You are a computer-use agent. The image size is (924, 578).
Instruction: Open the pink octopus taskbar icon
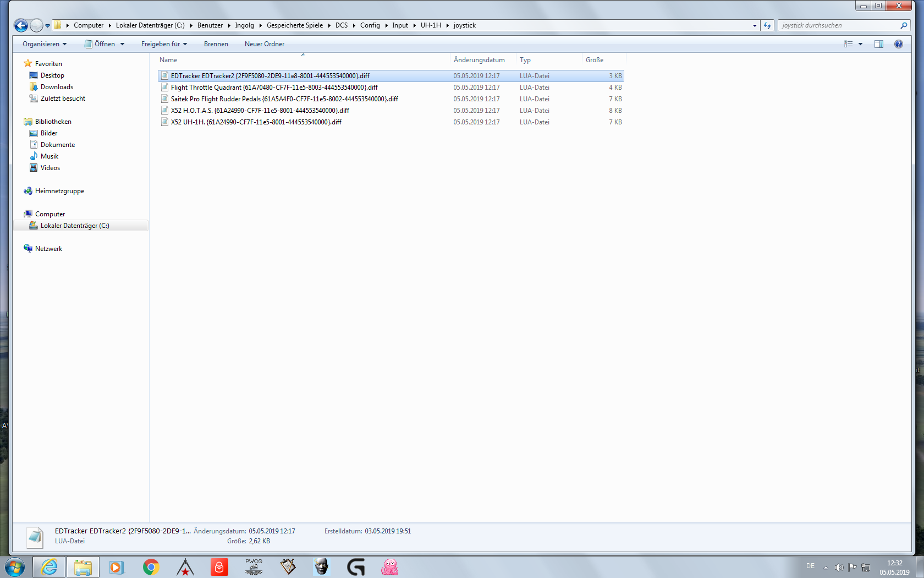point(389,567)
